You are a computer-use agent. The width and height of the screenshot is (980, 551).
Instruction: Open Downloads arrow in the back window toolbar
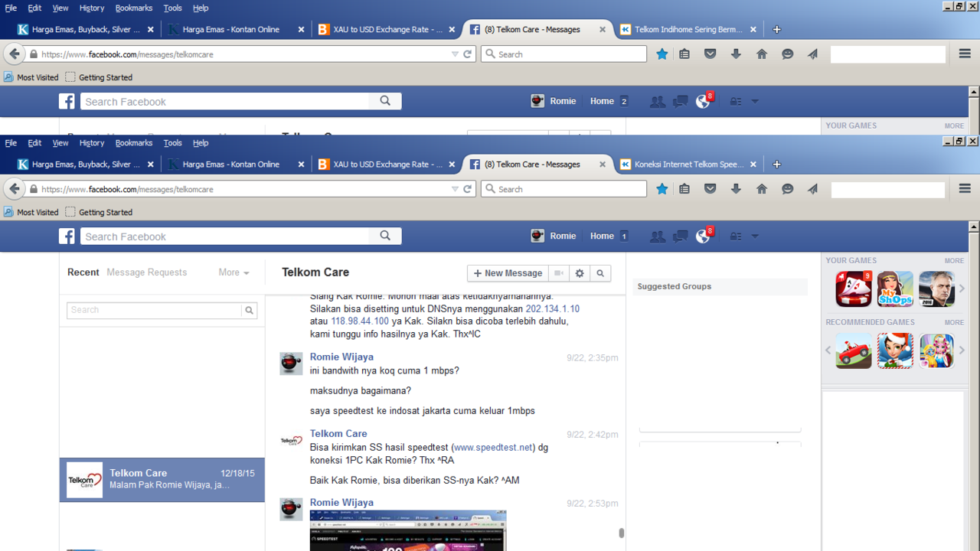[736, 54]
